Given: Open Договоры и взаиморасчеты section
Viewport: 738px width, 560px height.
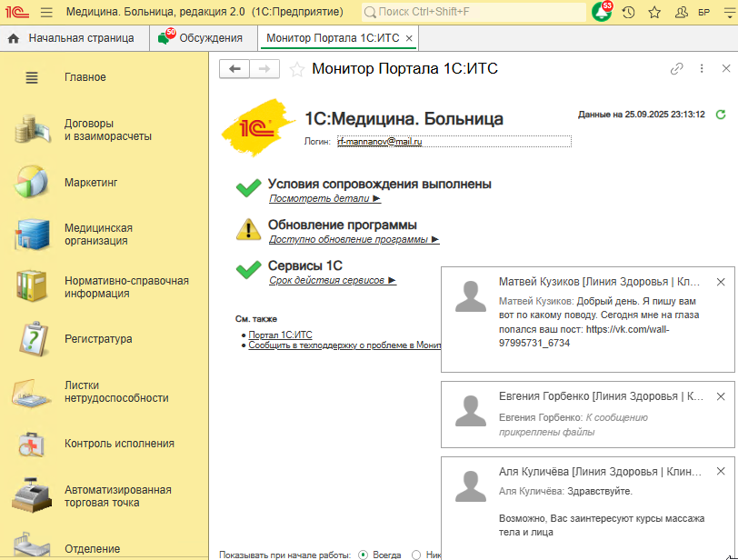Looking at the screenshot, I should [x=107, y=130].
